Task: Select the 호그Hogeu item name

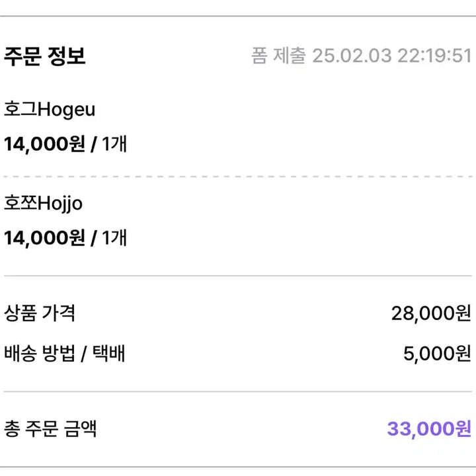Action: click(50, 109)
